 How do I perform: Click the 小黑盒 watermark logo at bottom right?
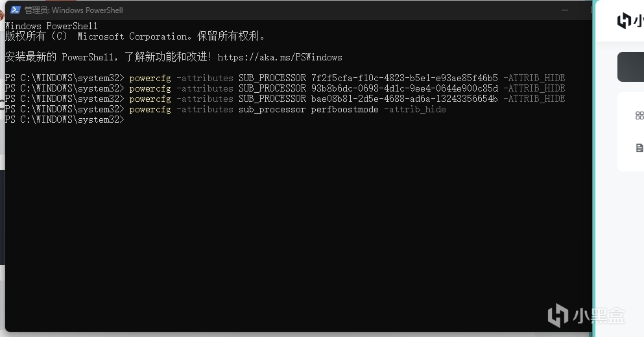pos(586,315)
